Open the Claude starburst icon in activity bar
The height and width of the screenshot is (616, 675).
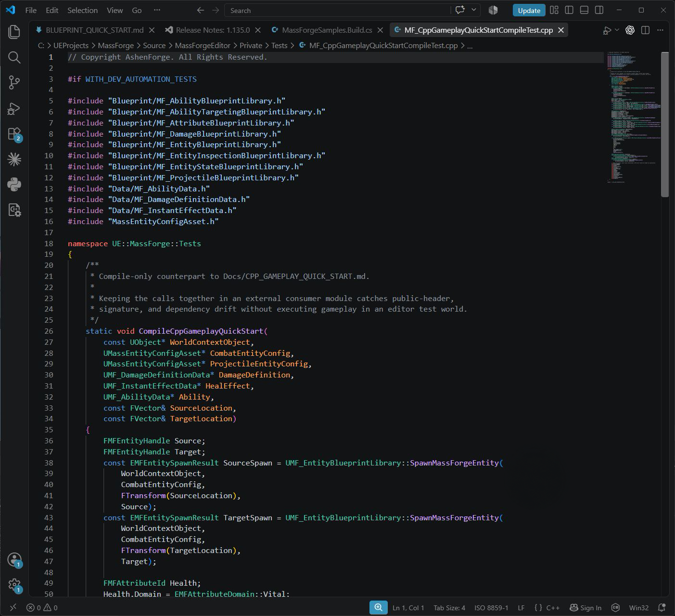tap(14, 159)
